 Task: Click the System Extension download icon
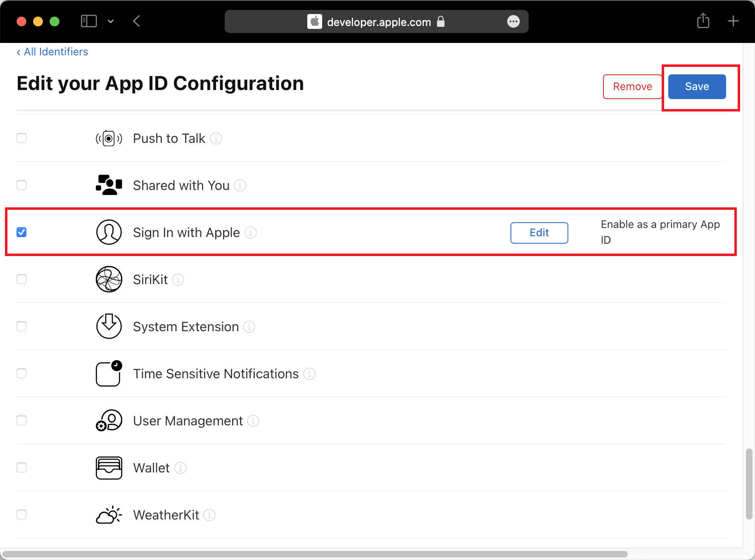click(x=109, y=326)
